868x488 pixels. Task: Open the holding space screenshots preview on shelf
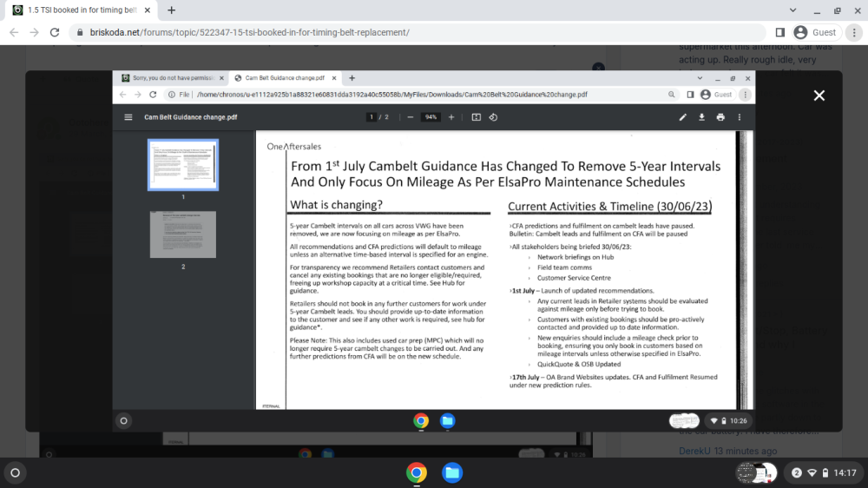757,472
